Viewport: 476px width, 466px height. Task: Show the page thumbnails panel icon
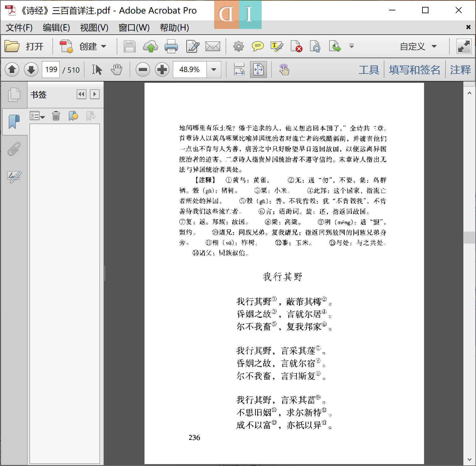(14, 95)
